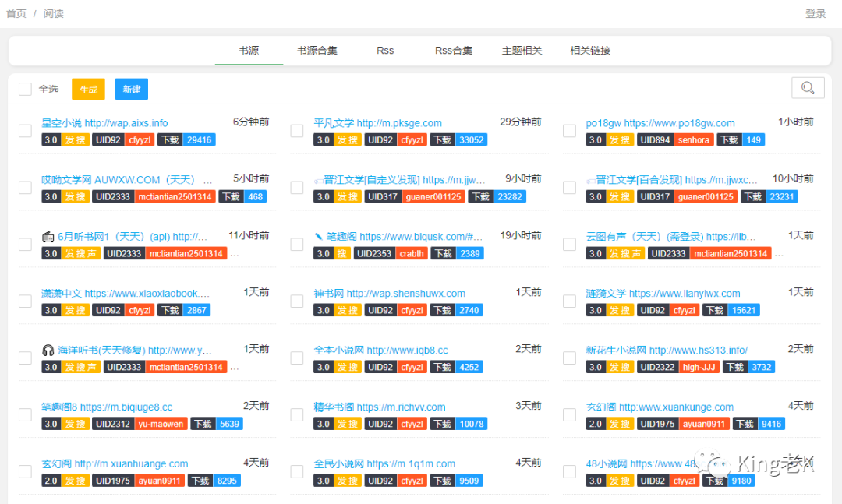This screenshot has height=504, width=842.
Task: Tick the checkbox beside 新花生小说网
Action: [569, 358]
